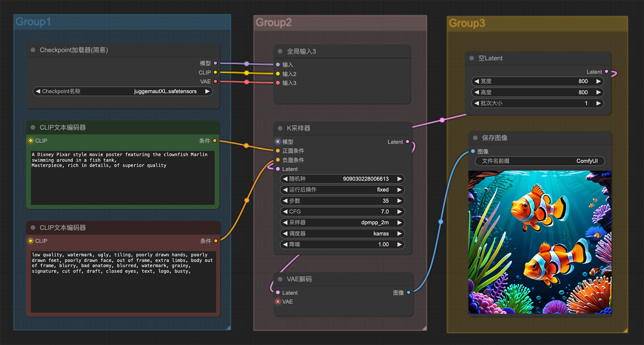
Task: Collapse the 全局输入3 node via its dot
Action: [280, 51]
